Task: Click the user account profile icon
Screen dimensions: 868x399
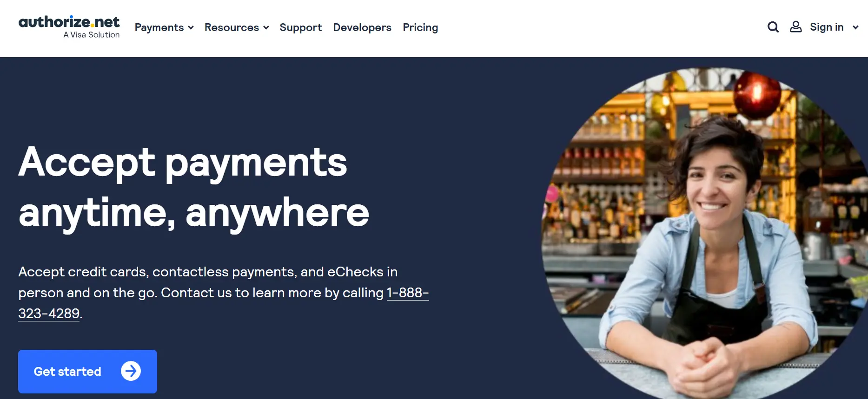Action: (795, 27)
